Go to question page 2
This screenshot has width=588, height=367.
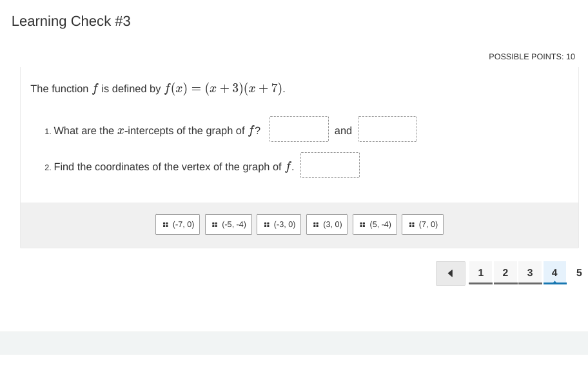(x=505, y=273)
